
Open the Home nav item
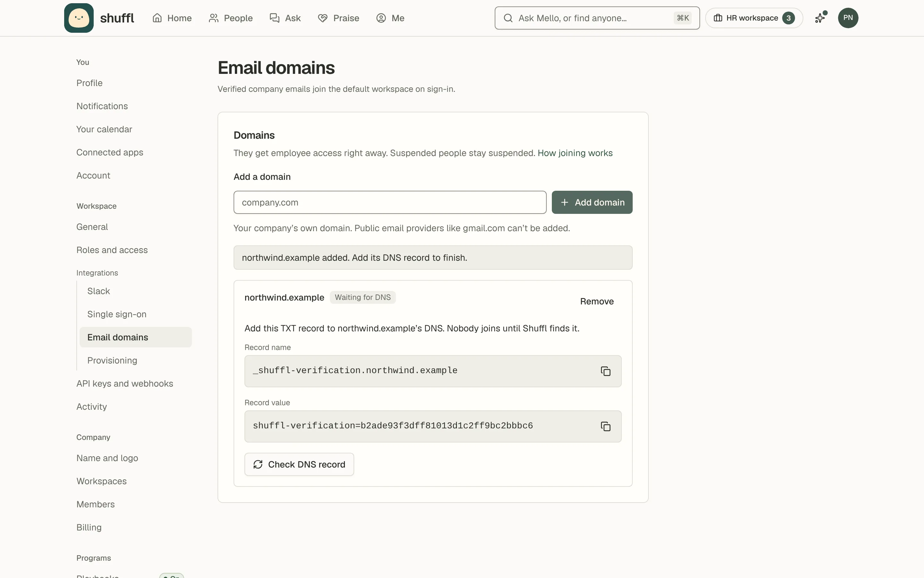[x=172, y=18]
